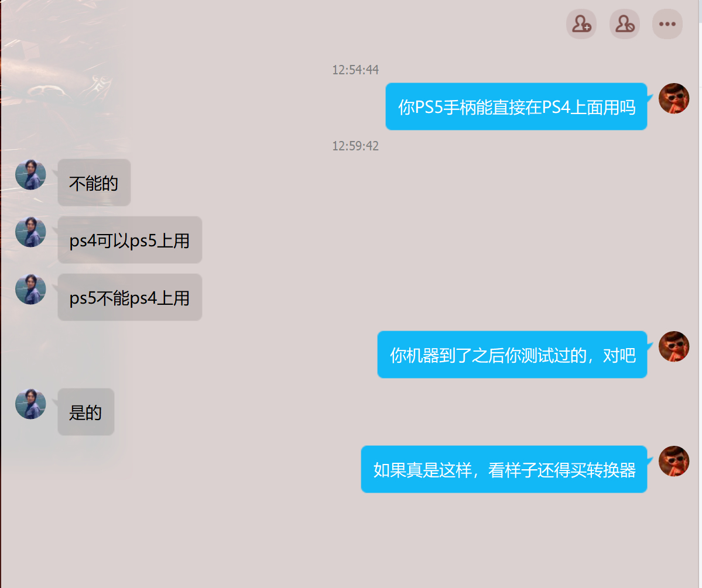Click the 12:59:42 timestamp

point(355,146)
